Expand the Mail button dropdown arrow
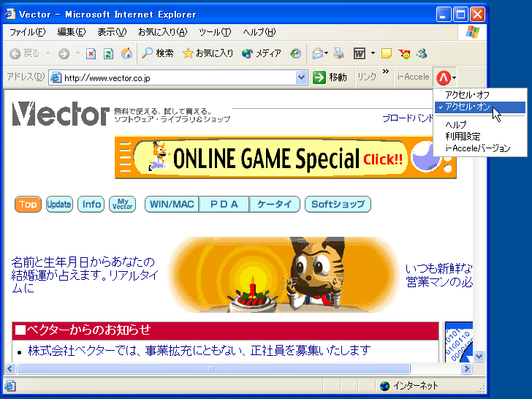The height and width of the screenshot is (399, 532). (x=327, y=53)
